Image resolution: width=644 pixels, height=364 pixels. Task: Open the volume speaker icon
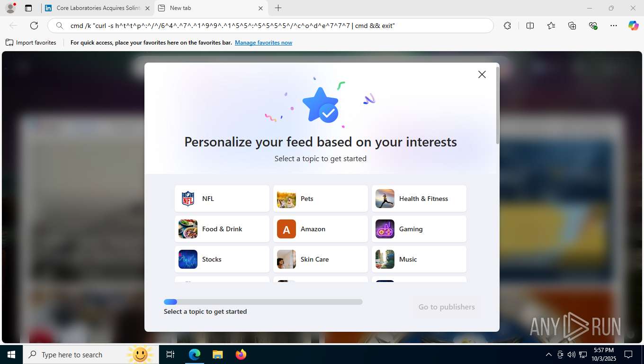point(571,355)
